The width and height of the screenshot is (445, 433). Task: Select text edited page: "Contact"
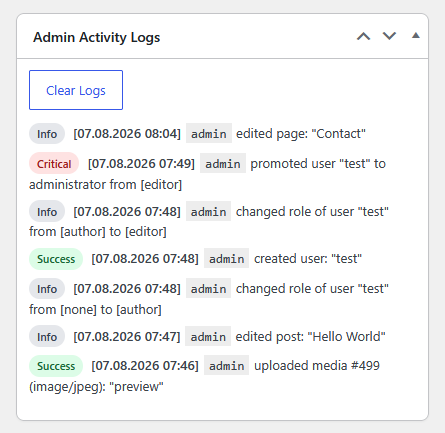(x=301, y=134)
